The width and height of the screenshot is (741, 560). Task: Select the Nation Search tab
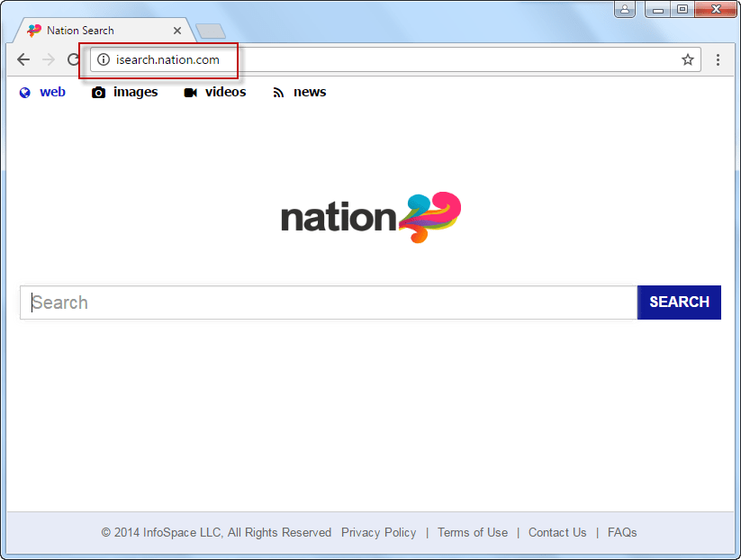104,31
